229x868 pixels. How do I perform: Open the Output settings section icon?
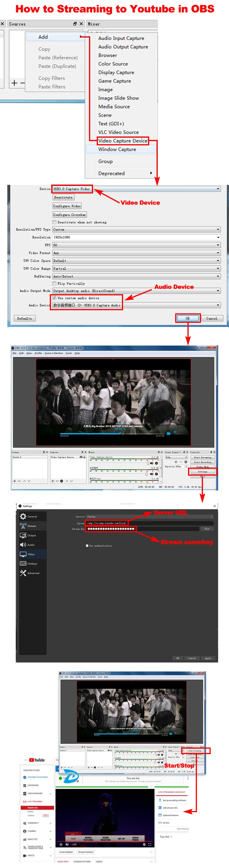(23, 535)
